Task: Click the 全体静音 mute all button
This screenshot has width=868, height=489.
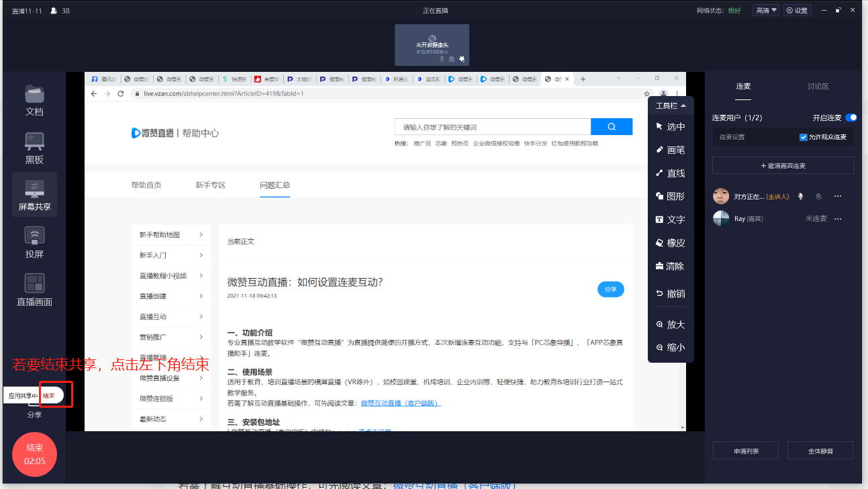Action: pos(820,451)
